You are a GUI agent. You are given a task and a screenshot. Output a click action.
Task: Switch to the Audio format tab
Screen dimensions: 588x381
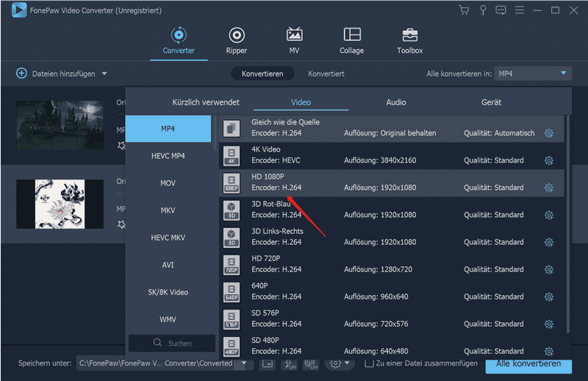click(396, 102)
